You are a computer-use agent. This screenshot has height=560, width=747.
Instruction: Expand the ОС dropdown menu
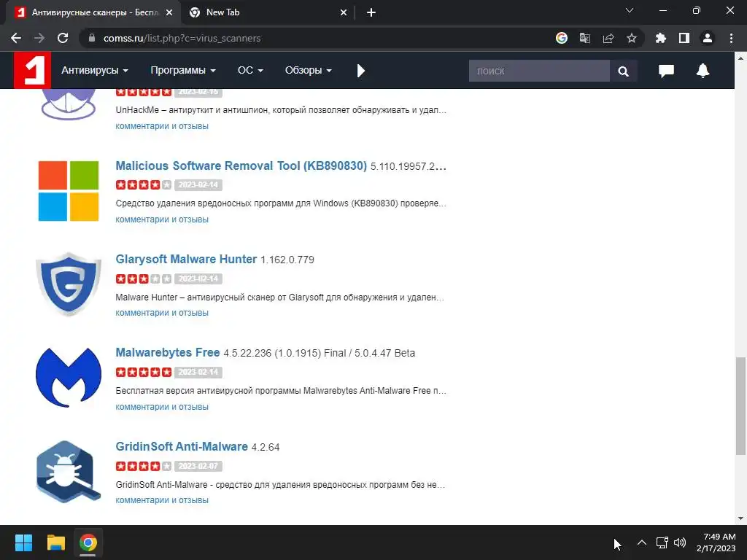(x=250, y=71)
